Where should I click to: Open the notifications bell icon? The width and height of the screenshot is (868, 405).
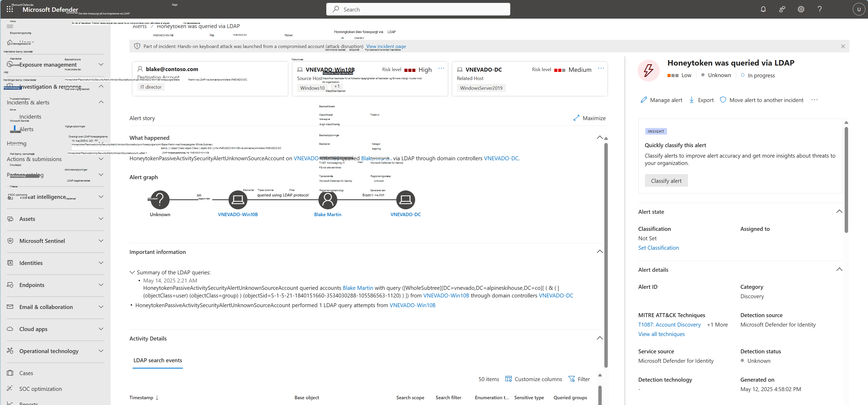tap(763, 9)
